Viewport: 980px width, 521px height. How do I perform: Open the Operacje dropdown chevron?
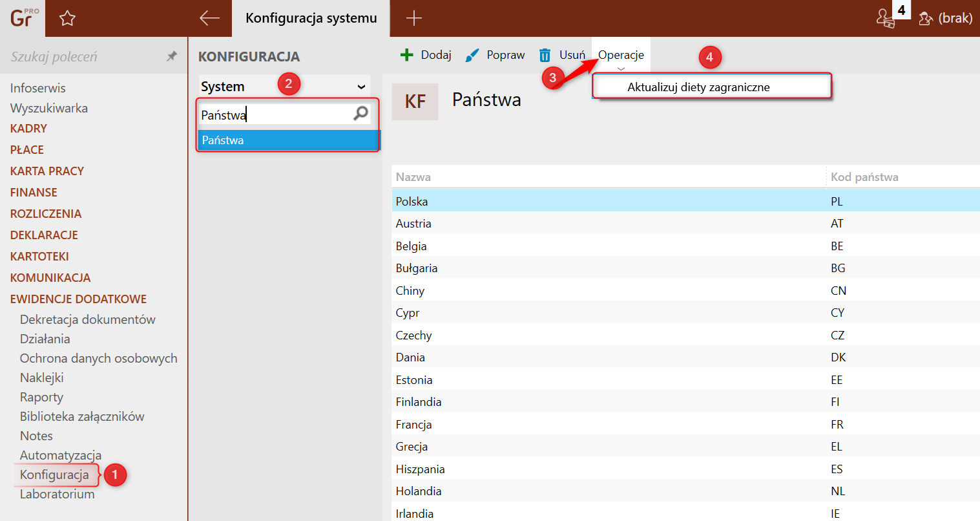coord(621,69)
